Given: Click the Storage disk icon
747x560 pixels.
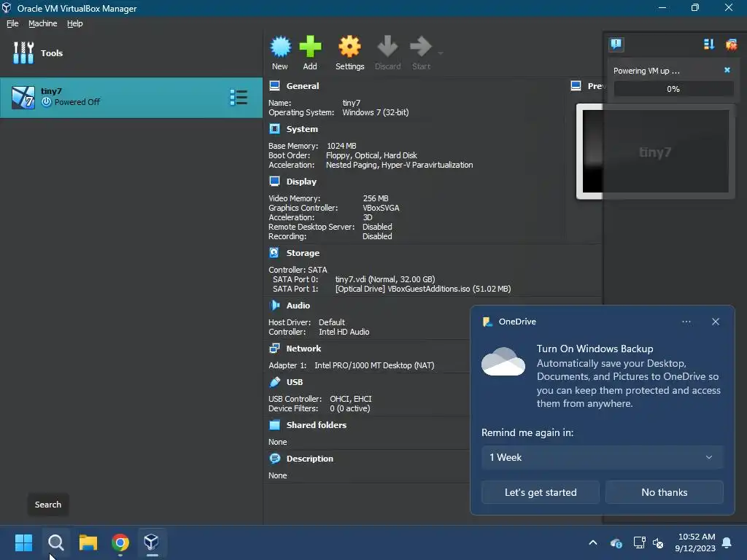Looking at the screenshot, I should click(x=274, y=252).
